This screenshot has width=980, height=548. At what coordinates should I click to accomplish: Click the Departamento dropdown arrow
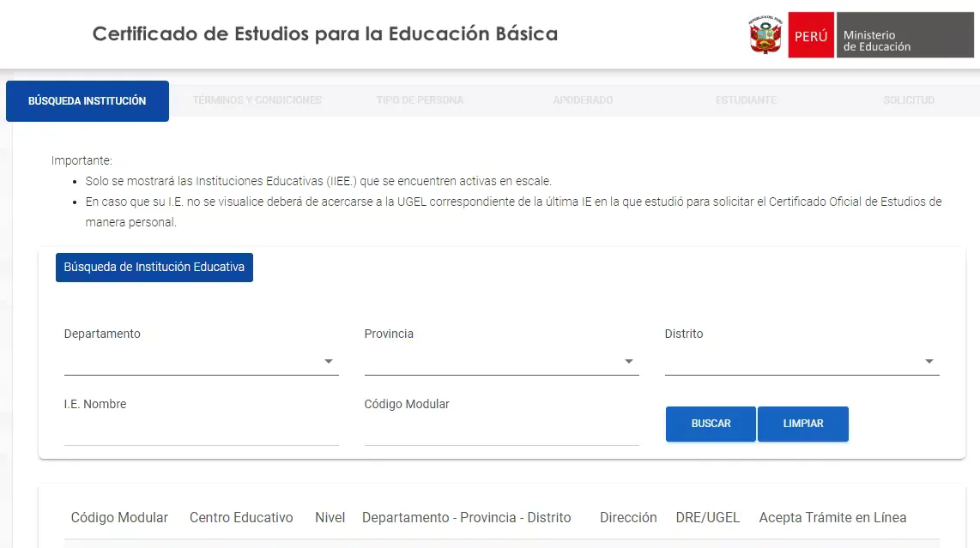[x=329, y=361]
